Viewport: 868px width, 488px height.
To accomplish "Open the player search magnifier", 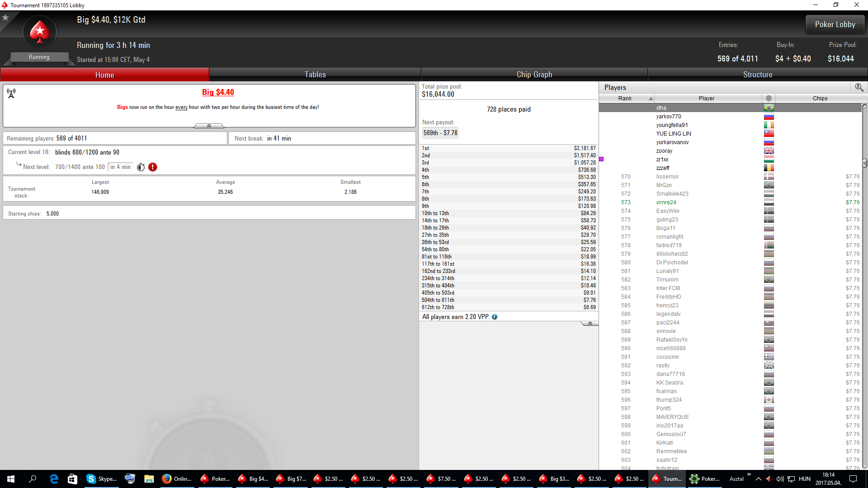I will point(859,87).
